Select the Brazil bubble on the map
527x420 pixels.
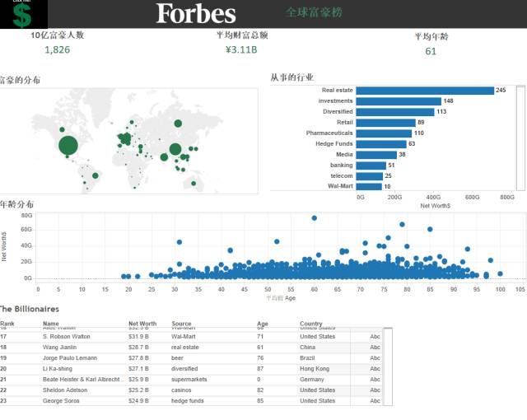coord(96,175)
